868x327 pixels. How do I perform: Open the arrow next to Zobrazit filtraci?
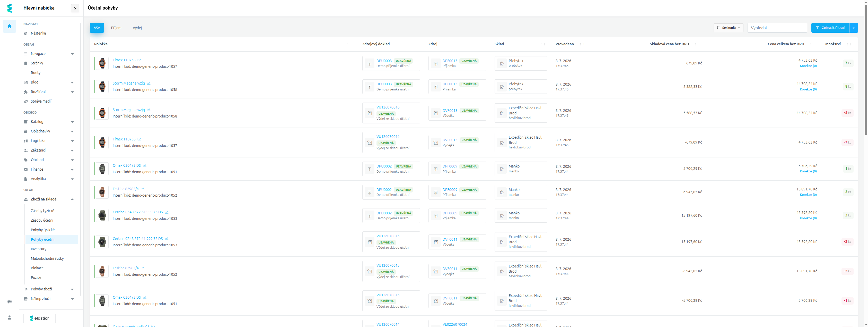pos(854,28)
